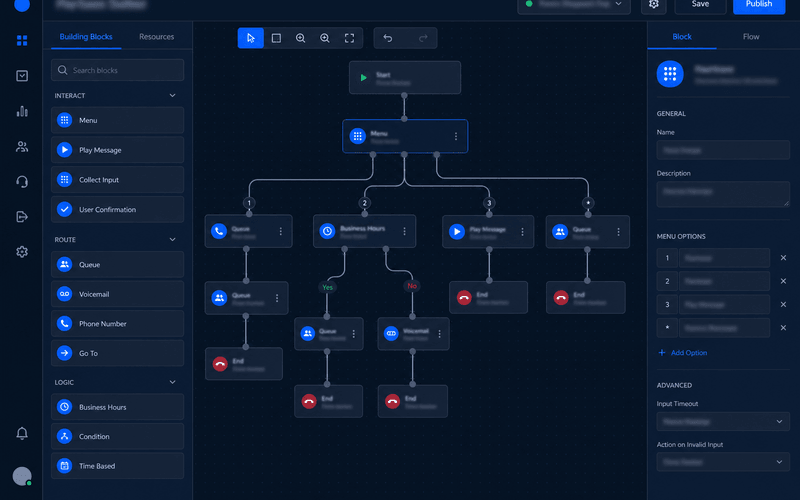Select the Condition building block

click(117, 436)
